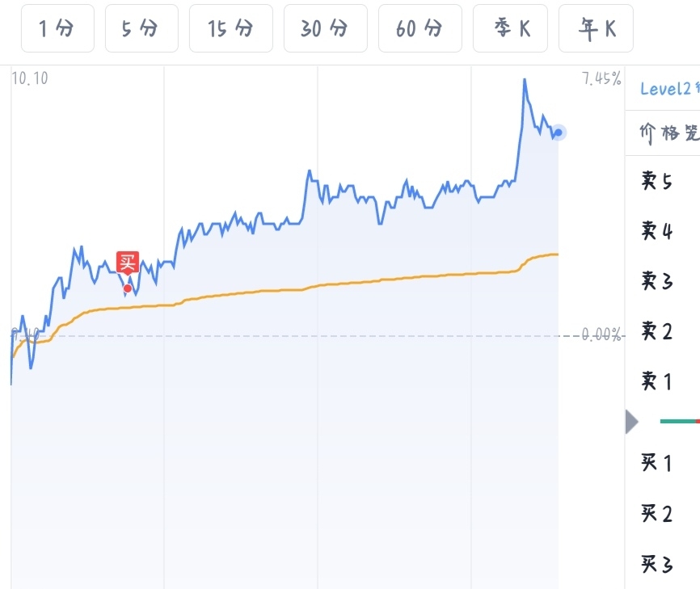The width and height of the screenshot is (700, 589).
Task: Select the 买3 order row
Action: click(657, 563)
